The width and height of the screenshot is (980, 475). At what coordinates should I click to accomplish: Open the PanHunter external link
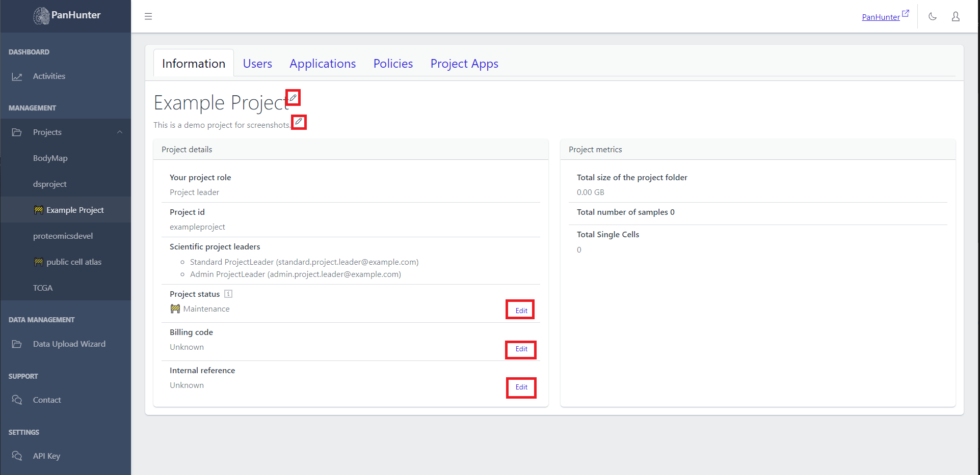[884, 16]
